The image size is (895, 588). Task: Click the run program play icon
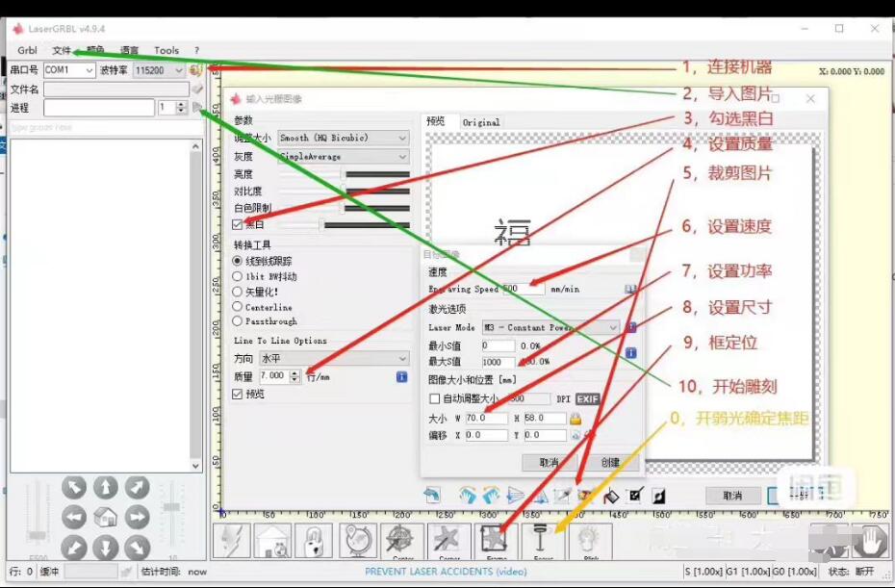click(196, 108)
